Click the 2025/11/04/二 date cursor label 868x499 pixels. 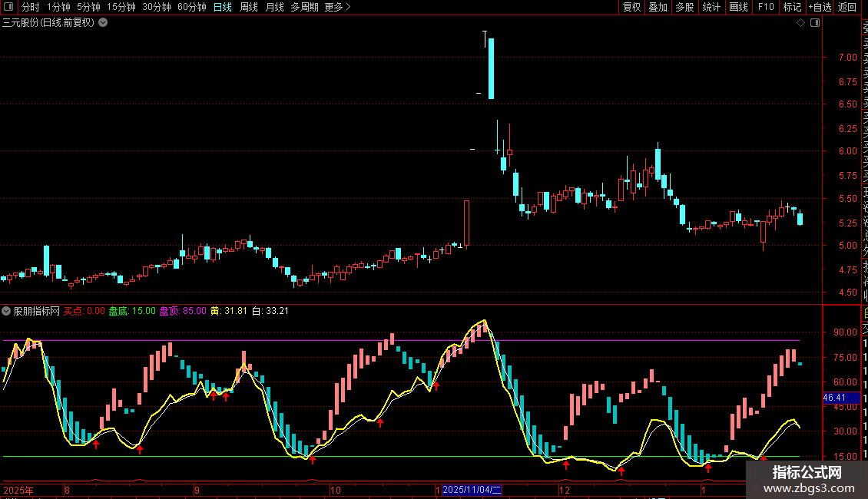[x=472, y=490]
